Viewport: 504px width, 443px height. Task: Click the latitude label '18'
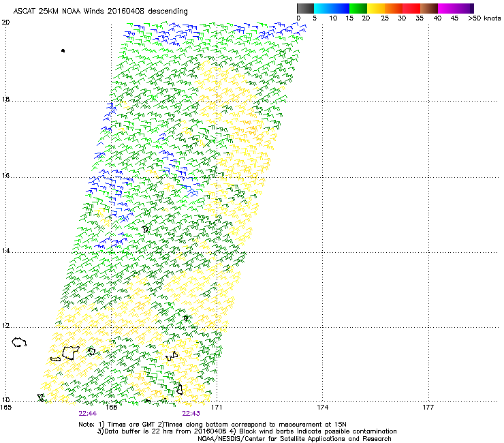point(5,99)
